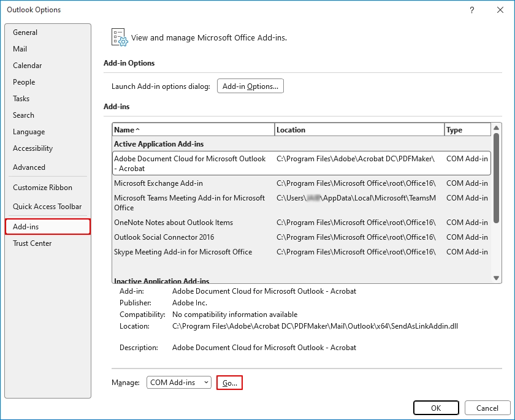
Task: Sort by the Type column header
Action: 468,130
